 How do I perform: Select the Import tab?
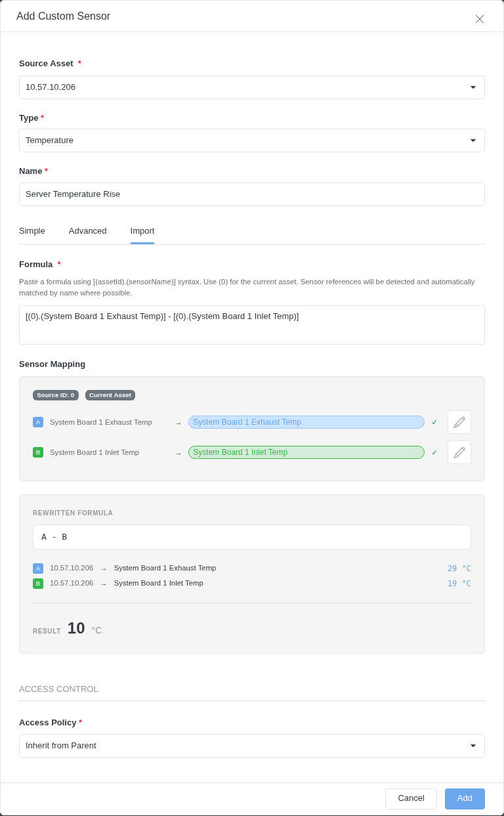point(142,231)
